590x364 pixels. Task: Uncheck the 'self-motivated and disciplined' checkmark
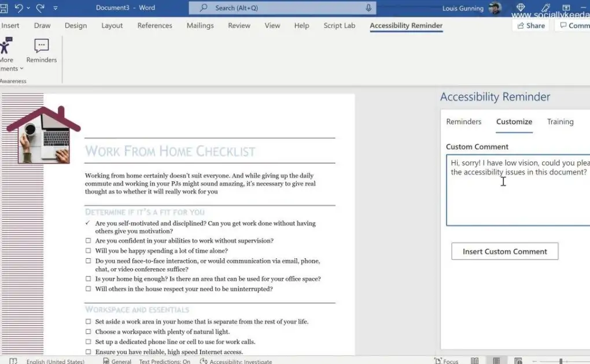[x=88, y=223]
